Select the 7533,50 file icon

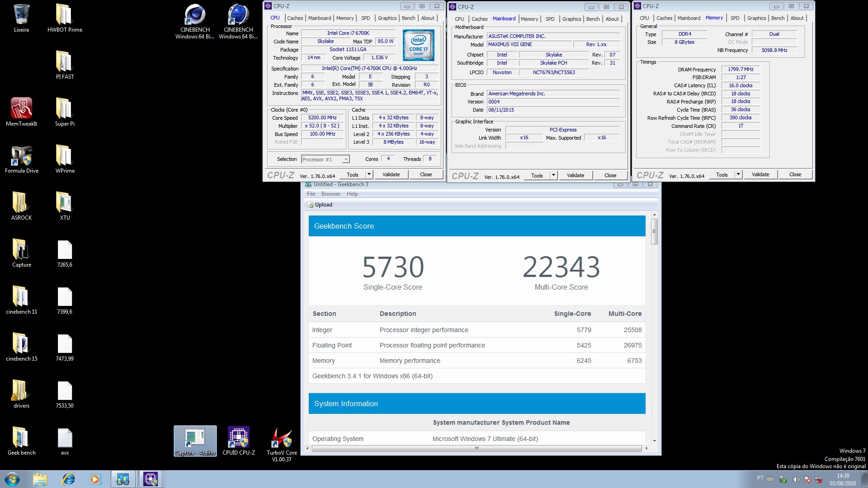[65, 394]
